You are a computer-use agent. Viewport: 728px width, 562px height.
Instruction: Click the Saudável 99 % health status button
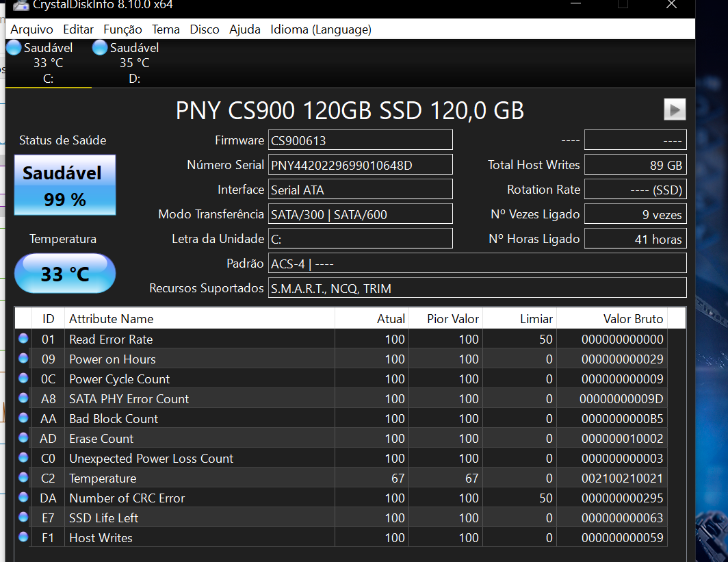[x=65, y=185]
